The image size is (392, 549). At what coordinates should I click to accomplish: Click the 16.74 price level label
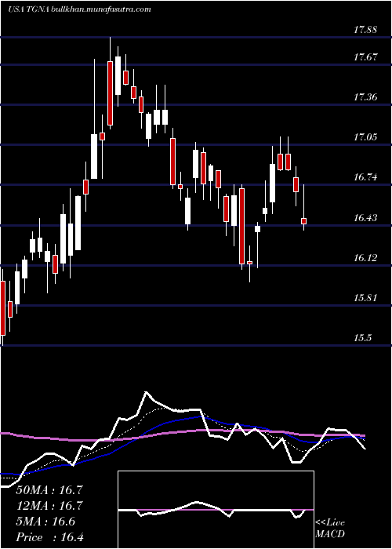[365, 177]
